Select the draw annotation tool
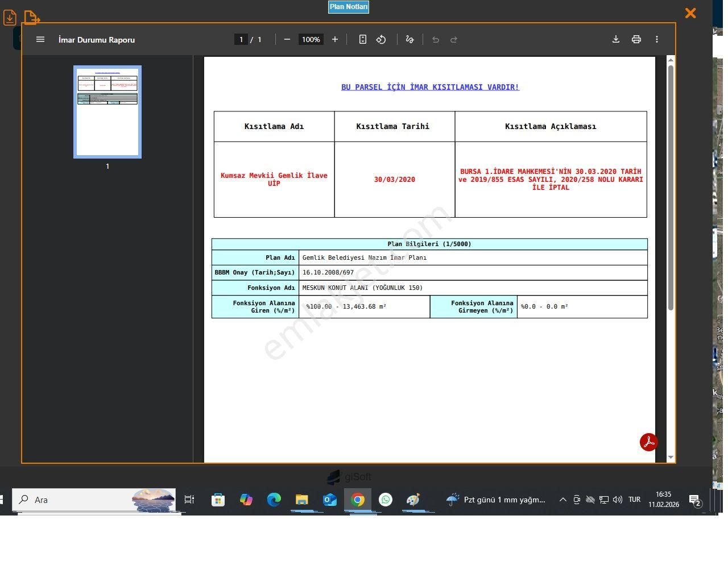This screenshot has height=582, width=728. [x=409, y=40]
